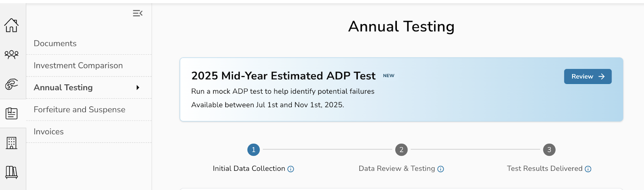
Task: Collapse the side menu panel
Action: click(x=138, y=13)
